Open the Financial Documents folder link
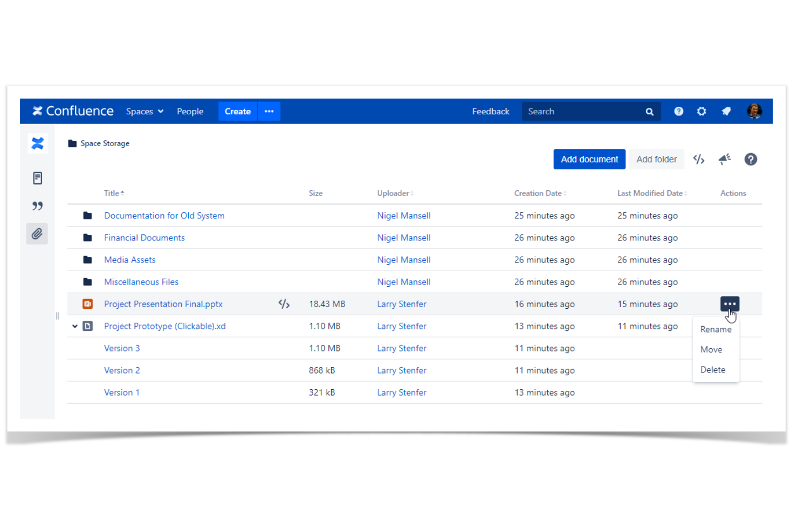The image size is (798, 532). (x=144, y=237)
